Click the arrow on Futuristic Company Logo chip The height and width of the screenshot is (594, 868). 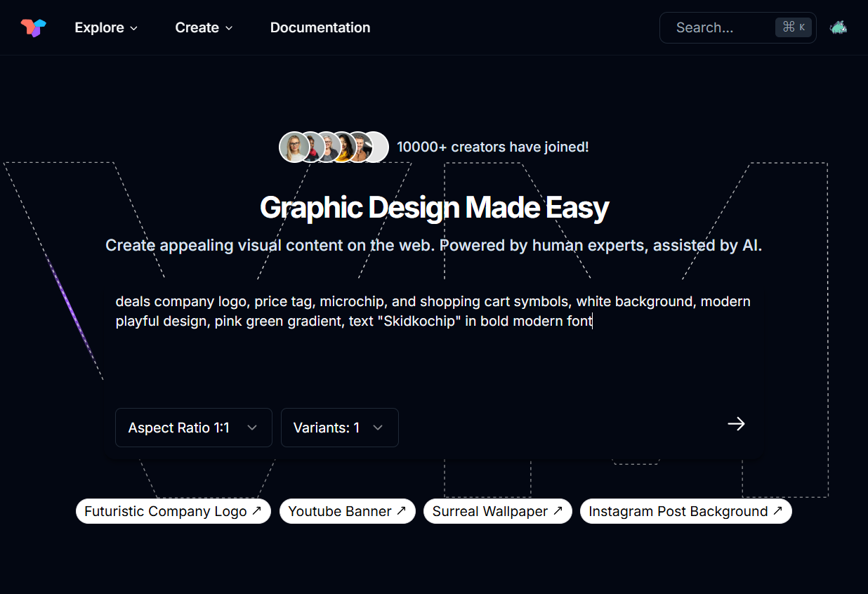click(257, 511)
